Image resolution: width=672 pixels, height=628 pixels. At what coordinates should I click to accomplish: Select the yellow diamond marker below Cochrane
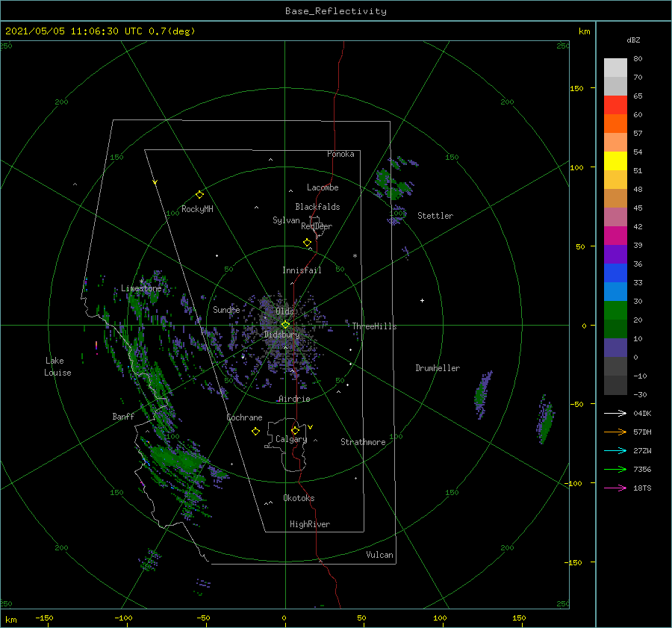tap(255, 432)
